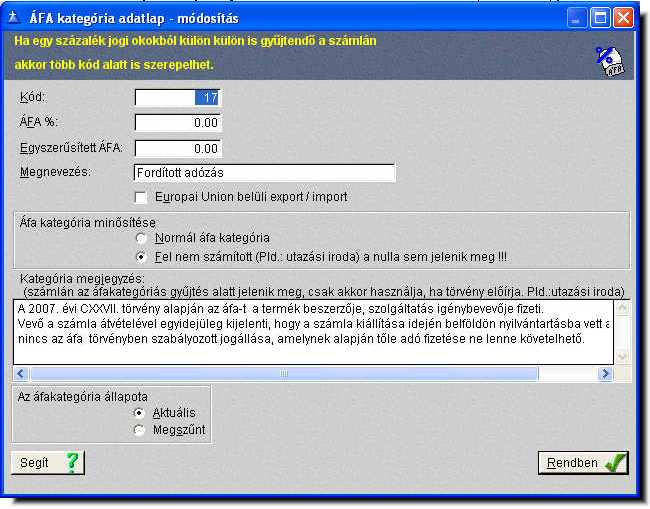
Task: Click the ÁFA %: label
Action: tap(39, 122)
